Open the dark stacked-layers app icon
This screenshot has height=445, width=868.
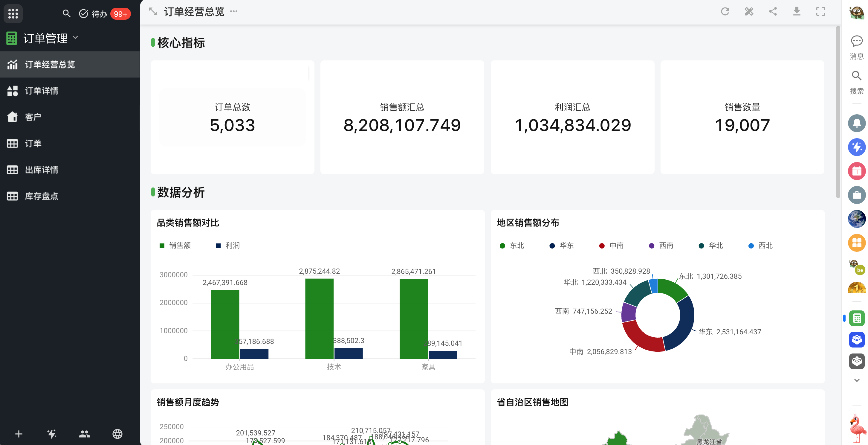pos(857,361)
